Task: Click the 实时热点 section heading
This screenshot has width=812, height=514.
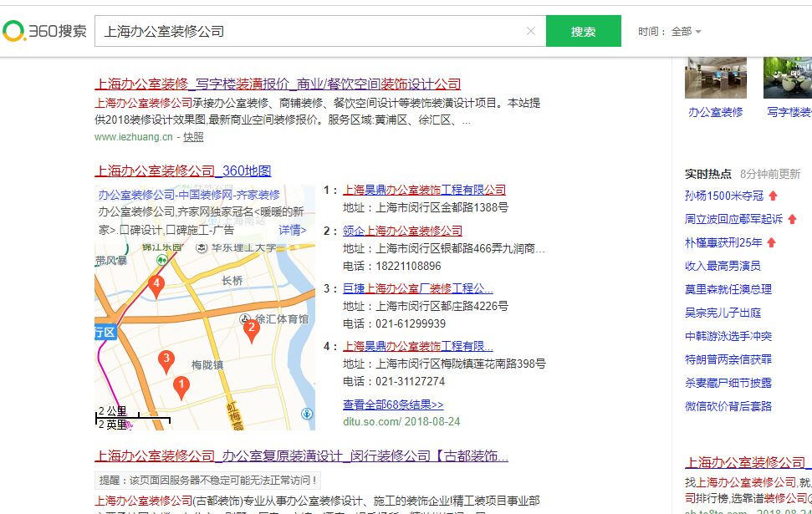Action: (x=708, y=174)
